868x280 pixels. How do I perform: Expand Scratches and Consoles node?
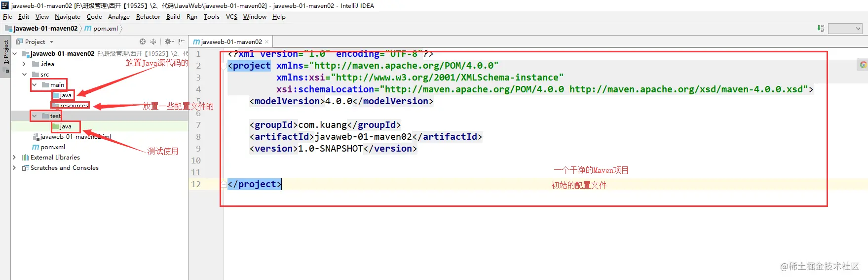pos(14,168)
